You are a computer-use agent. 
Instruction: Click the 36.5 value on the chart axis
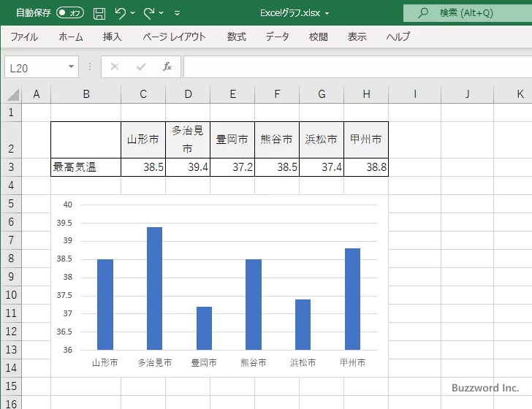point(64,332)
